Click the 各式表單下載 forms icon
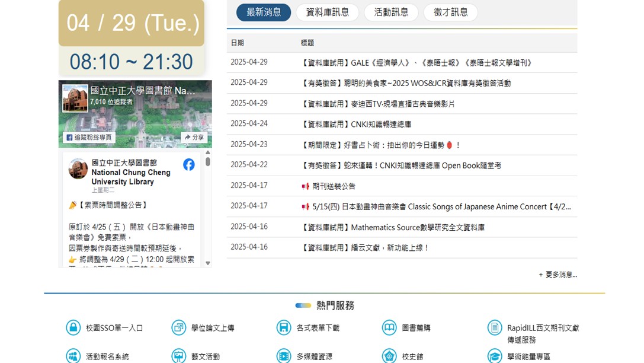This screenshot has width=644, height=363. [284, 327]
